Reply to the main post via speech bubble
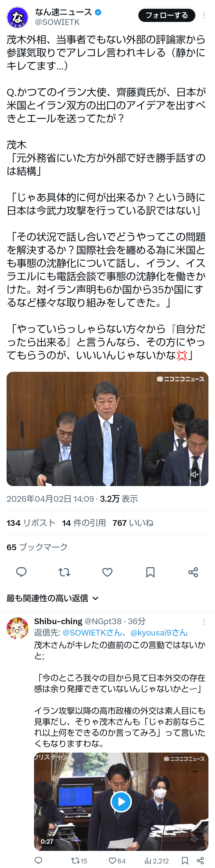The width and height of the screenshot is (215, 868). 21,572
